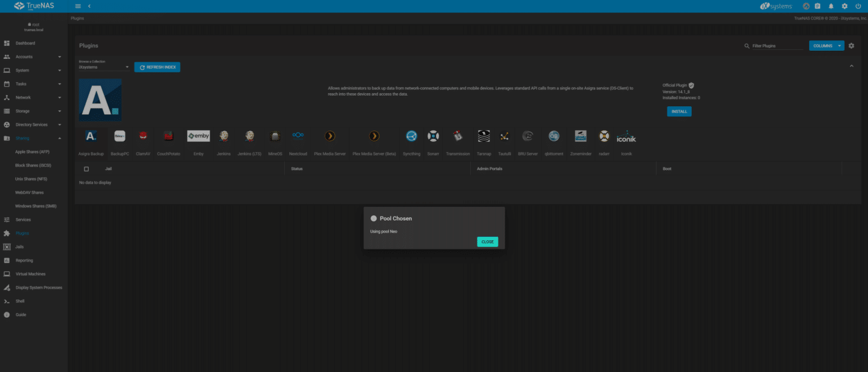The height and width of the screenshot is (372, 868).
Task: Open top bar settings gear
Action: [x=844, y=6]
